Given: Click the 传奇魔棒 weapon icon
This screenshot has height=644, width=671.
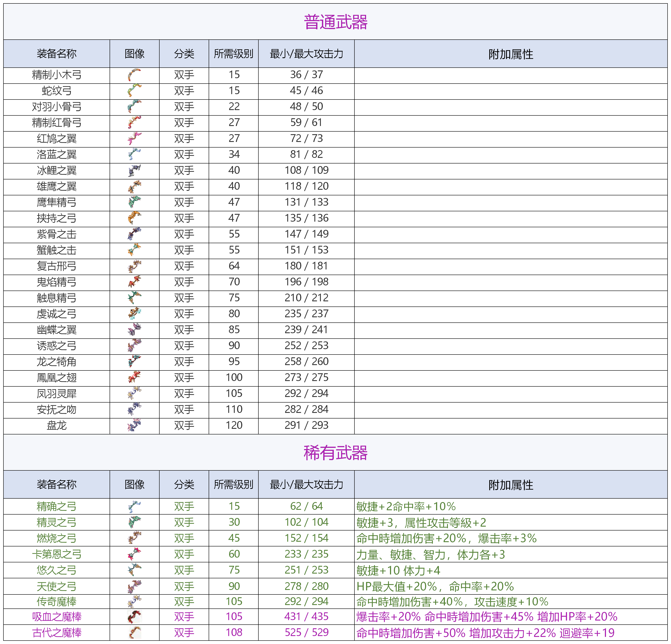Looking at the screenshot, I should point(134,602).
